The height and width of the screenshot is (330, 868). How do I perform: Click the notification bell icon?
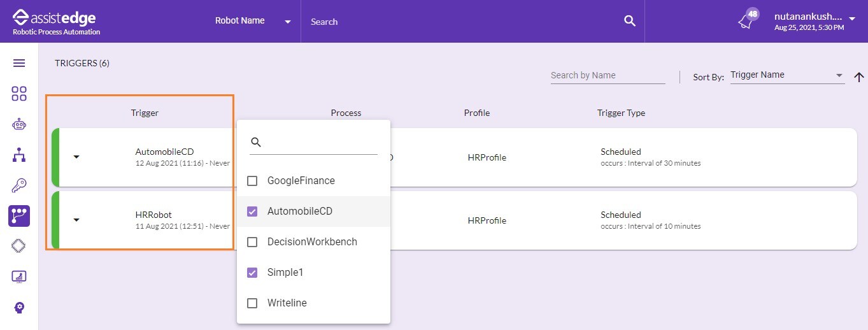(745, 21)
